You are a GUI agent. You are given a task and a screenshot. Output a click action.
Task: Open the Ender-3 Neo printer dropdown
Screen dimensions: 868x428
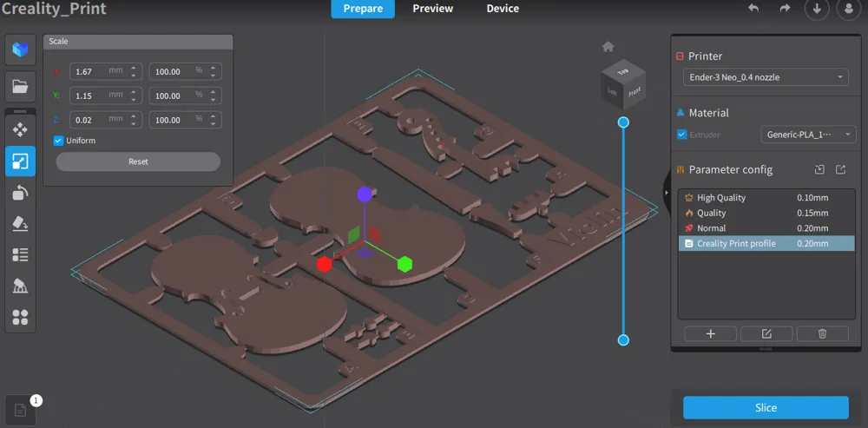pos(765,77)
